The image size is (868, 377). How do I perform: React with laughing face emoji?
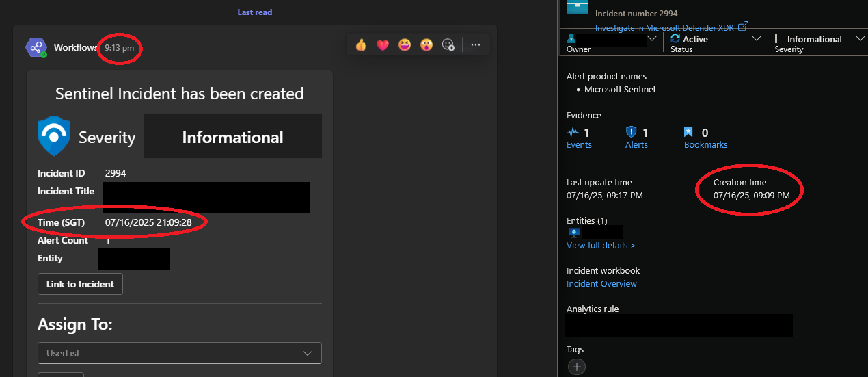click(x=405, y=45)
